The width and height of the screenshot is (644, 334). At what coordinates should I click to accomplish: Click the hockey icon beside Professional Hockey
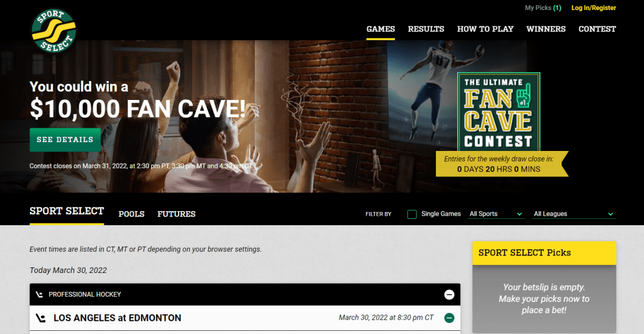coord(40,294)
